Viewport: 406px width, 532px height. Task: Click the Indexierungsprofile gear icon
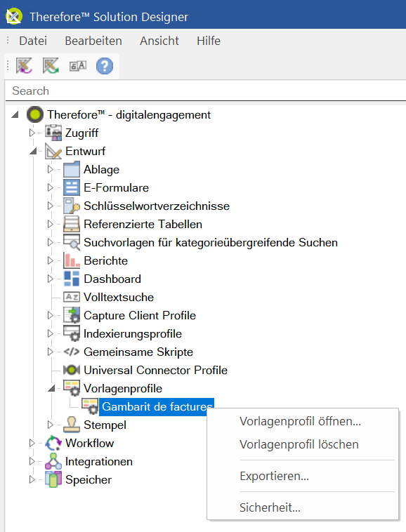72,333
